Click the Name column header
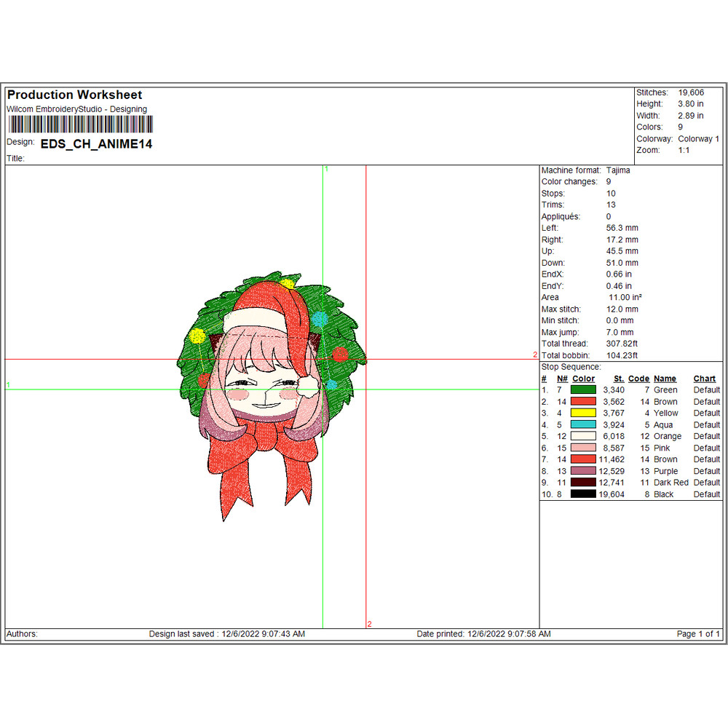This screenshot has height=728, width=728. [x=665, y=379]
